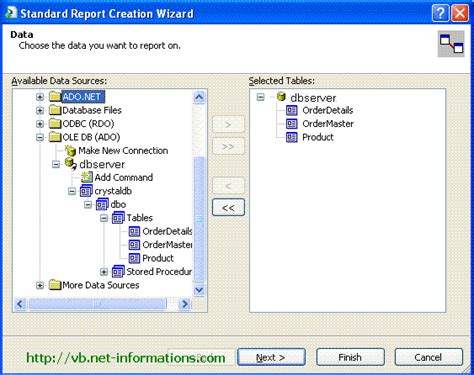This screenshot has height=375, width=474.
Task: Select the Add Command label
Action: (124, 177)
